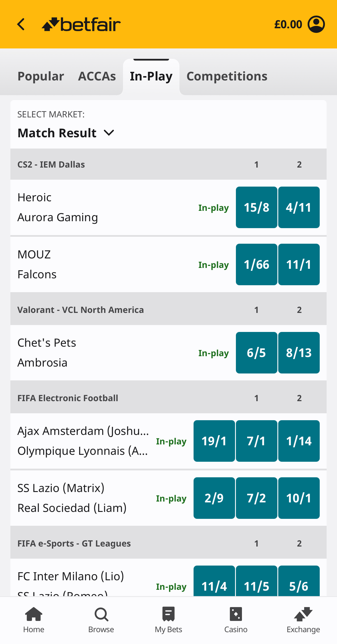Image resolution: width=337 pixels, height=644 pixels.
Task: Choose the 7/1 draw odds for Ajax match
Action: 256,441
